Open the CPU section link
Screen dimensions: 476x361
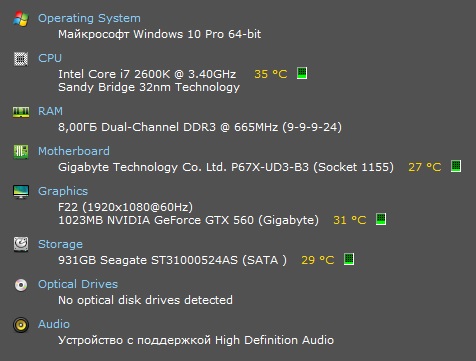click(50, 58)
